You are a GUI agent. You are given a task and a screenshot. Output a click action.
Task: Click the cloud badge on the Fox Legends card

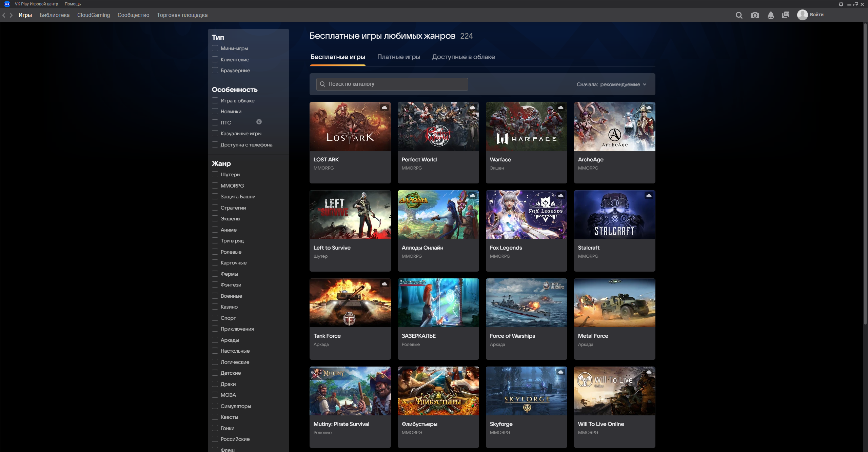[x=560, y=196]
